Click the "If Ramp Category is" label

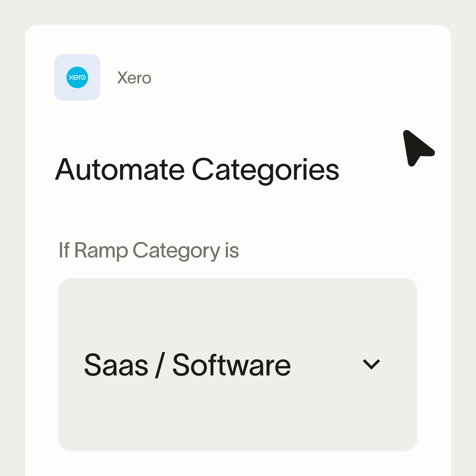(x=149, y=250)
